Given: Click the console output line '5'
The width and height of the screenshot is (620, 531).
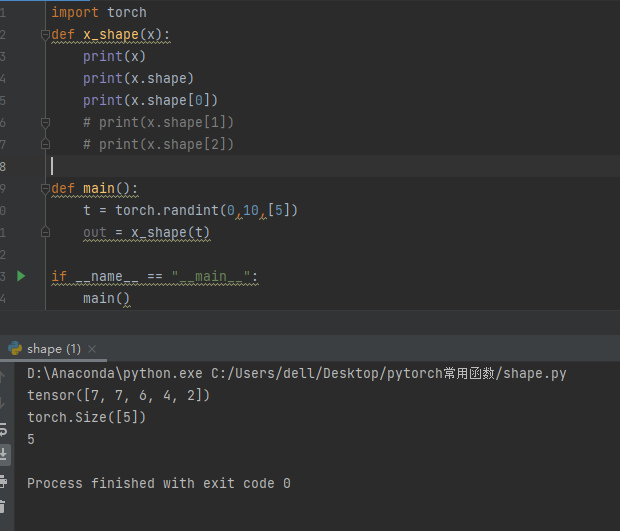Looking at the screenshot, I should point(31,439).
